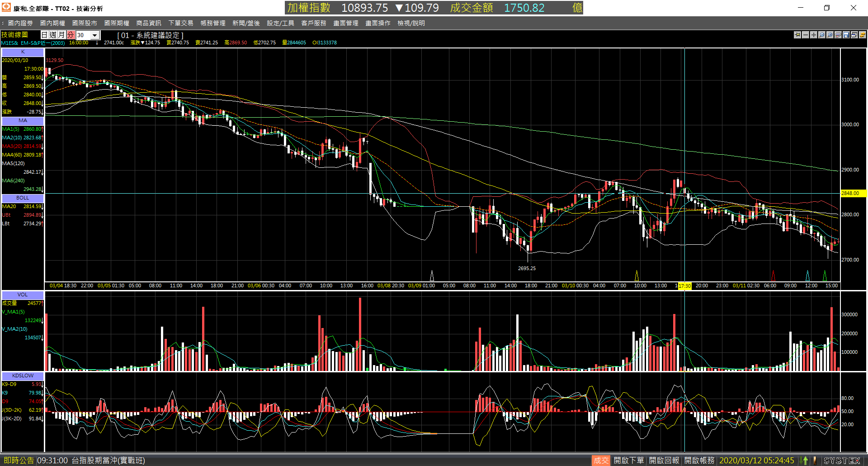This screenshot has height=466, width=868.
Task: Click the 開啟帳務 button
Action: (699, 461)
